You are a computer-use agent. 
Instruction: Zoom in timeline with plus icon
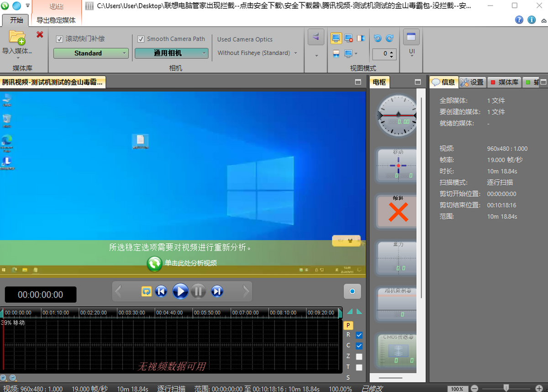[4, 378]
